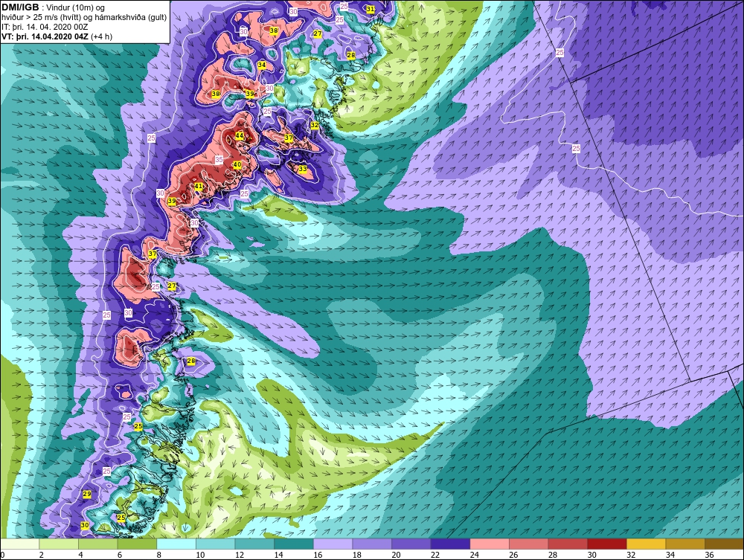Pick the legend swatch between 30 and 32
This screenshot has height=560, width=744.
[x=607, y=544]
